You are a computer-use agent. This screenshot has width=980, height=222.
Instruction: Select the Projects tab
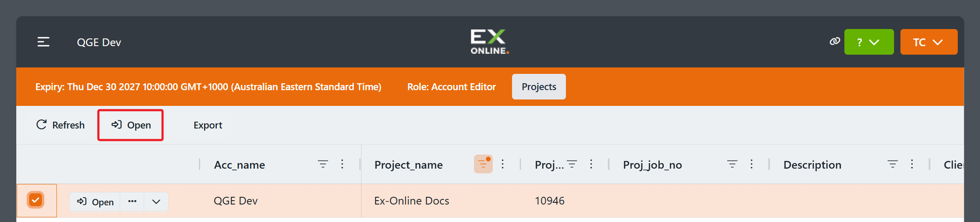pyautogui.click(x=539, y=87)
